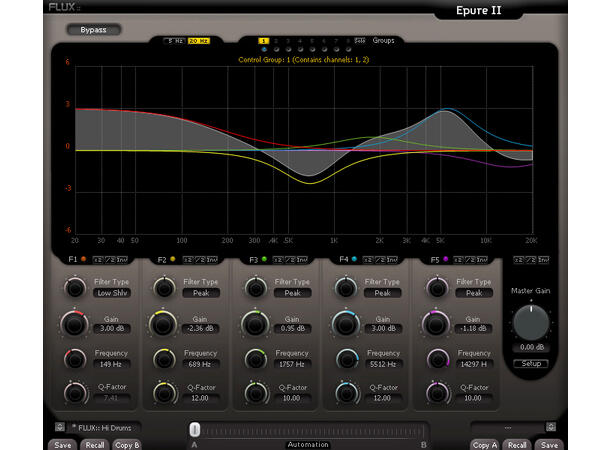Click the A/B morphing slider handle
Screen dimensions: 610x450
195,430
